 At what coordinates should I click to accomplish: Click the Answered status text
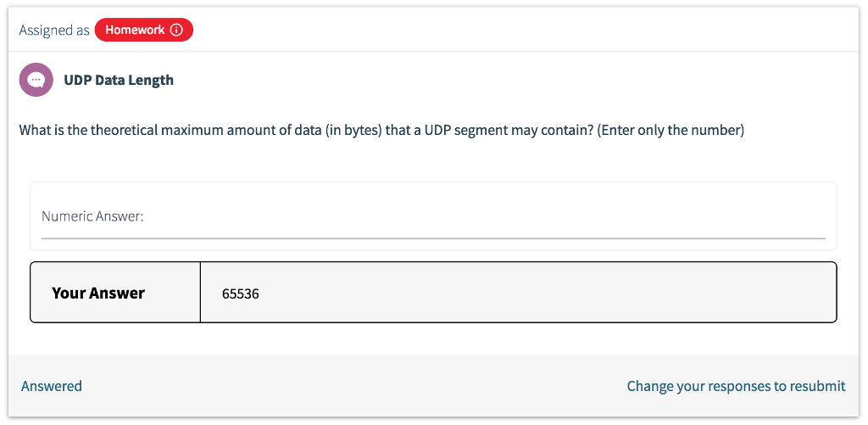click(x=52, y=386)
